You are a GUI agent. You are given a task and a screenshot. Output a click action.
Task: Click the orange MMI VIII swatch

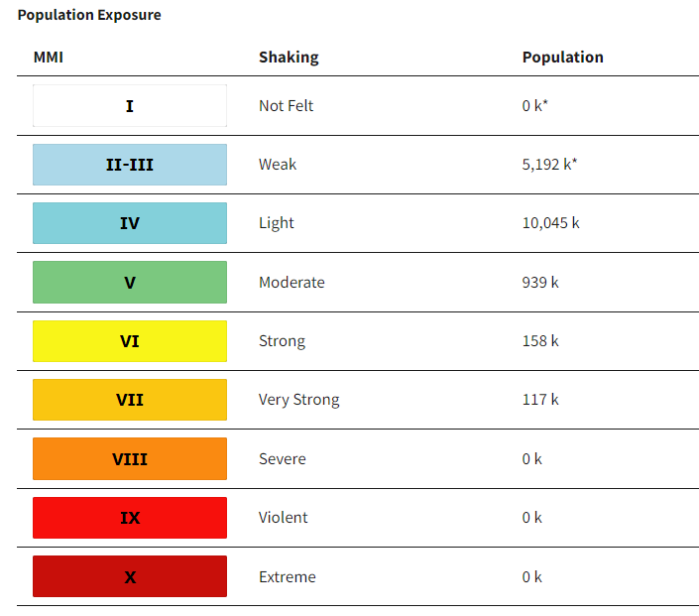(130, 459)
